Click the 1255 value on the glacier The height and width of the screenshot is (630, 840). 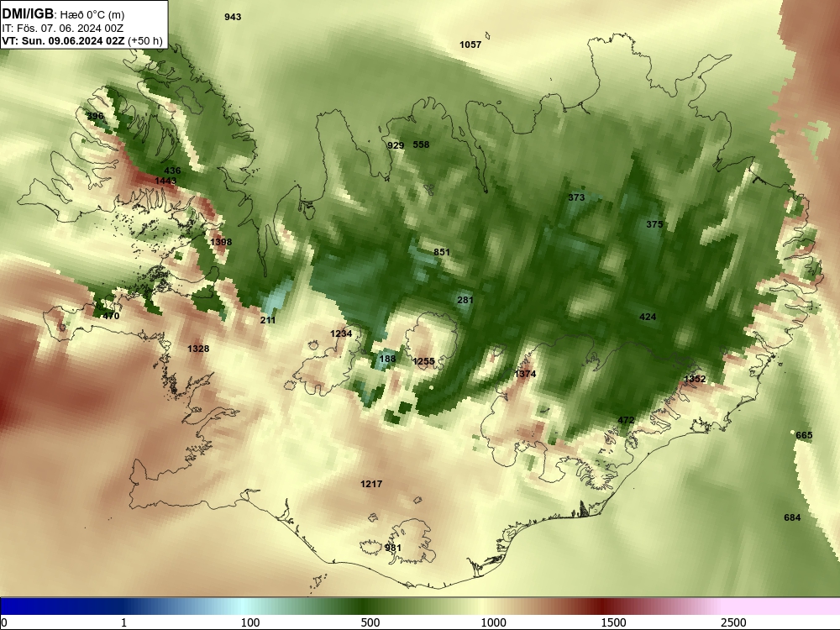click(423, 361)
